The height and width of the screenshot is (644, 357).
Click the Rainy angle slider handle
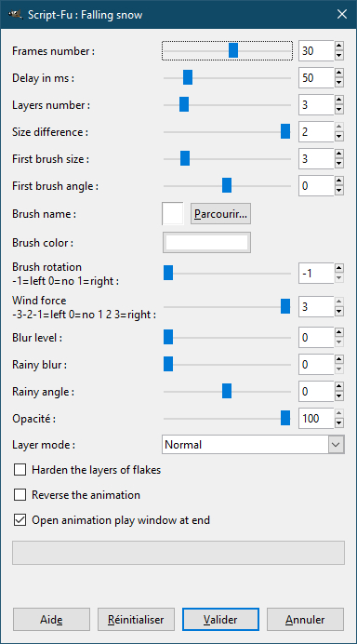tap(227, 392)
